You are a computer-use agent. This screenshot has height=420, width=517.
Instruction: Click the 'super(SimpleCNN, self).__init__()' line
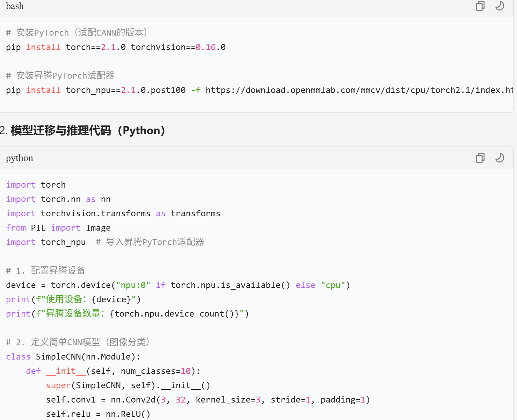pos(128,385)
